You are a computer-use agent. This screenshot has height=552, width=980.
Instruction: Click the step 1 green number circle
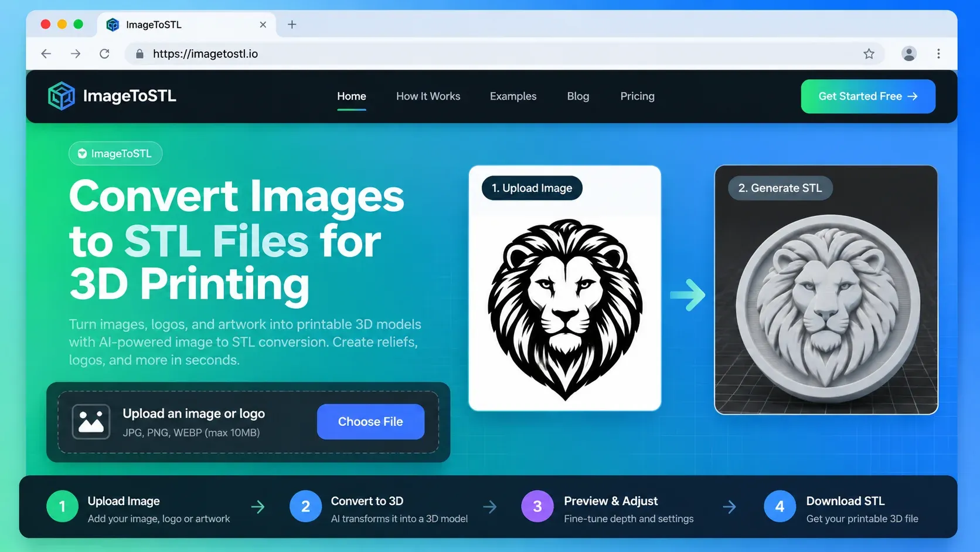click(x=62, y=506)
